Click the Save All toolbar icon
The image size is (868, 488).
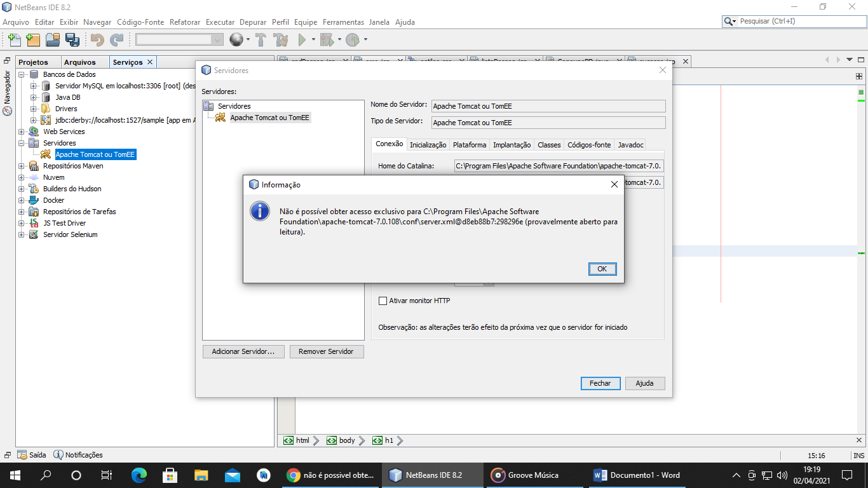(x=72, y=40)
